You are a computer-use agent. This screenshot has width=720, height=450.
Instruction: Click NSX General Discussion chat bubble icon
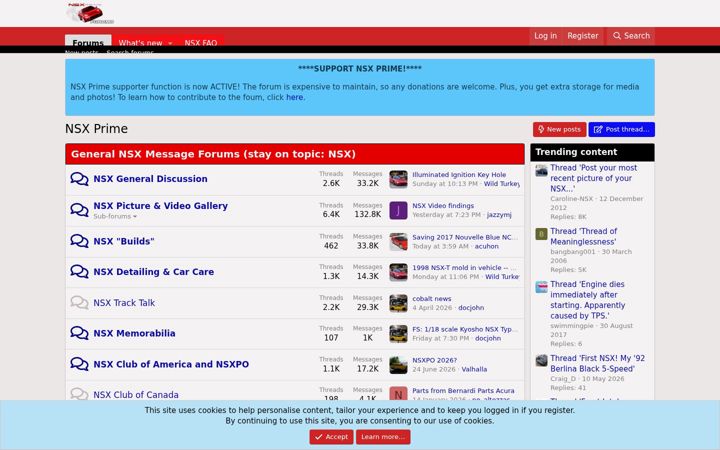79,179
